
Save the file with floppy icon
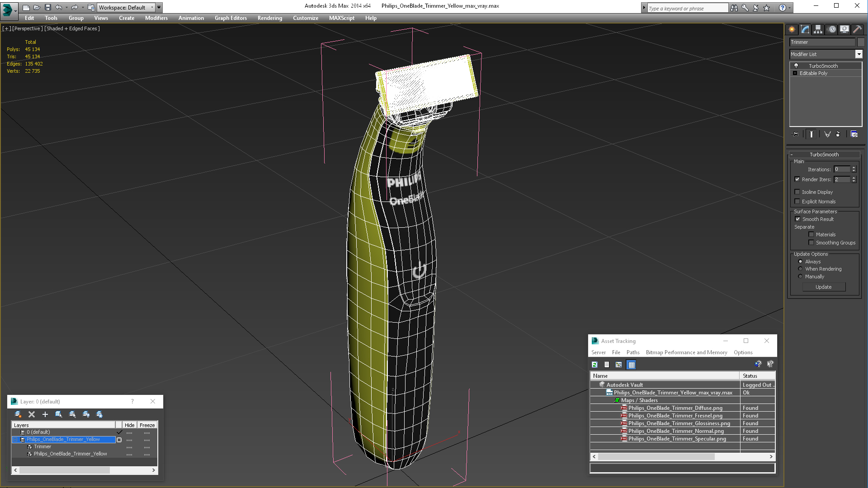click(x=47, y=7)
